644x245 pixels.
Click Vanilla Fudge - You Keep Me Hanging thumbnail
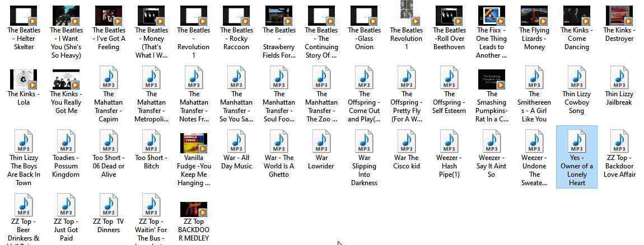[194, 143]
